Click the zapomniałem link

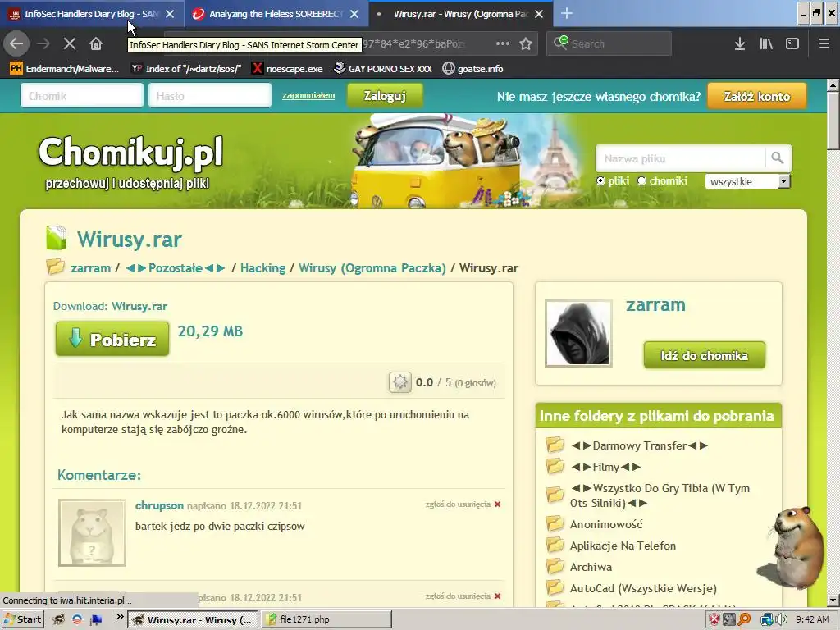point(308,95)
